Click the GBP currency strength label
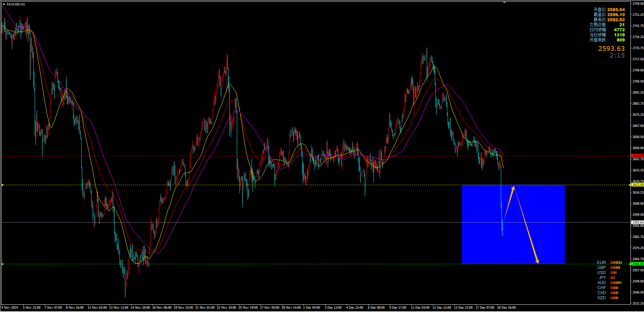This screenshot has width=644, height=312. click(x=602, y=268)
